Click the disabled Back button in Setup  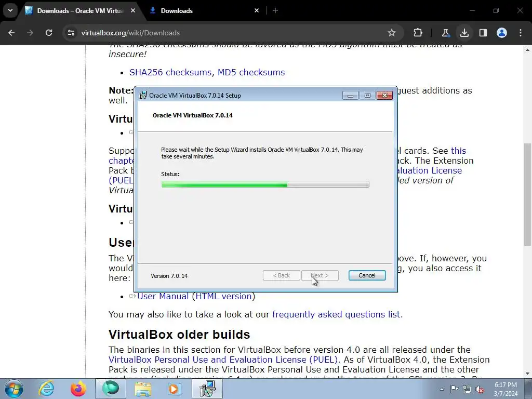(281, 275)
